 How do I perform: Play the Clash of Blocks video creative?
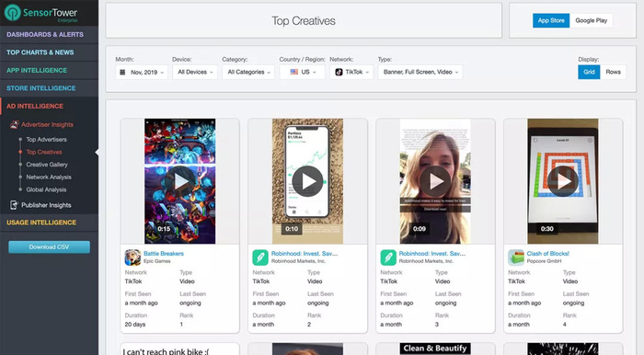pyautogui.click(x=563, y=181)
